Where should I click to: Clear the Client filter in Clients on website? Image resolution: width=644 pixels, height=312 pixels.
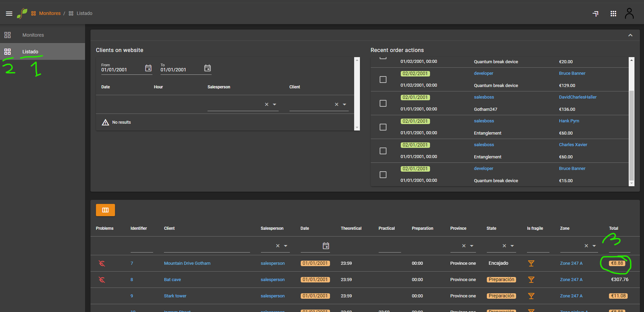click(x=336, y=104)
